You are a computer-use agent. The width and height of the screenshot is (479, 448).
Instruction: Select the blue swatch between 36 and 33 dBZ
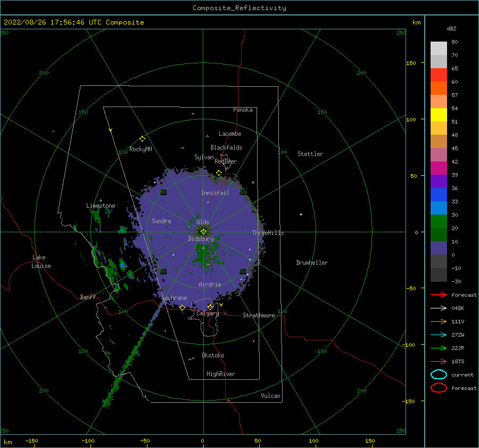point(439,194)
